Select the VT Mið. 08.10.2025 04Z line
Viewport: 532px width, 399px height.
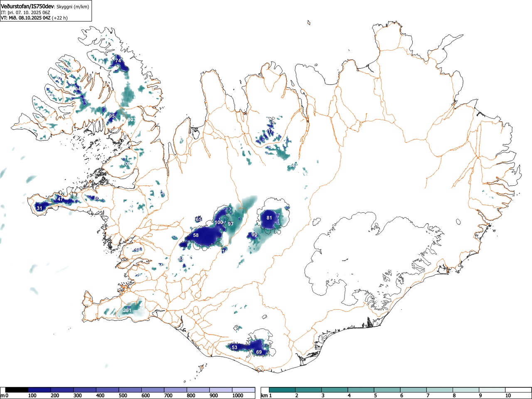tap(25, 18)
